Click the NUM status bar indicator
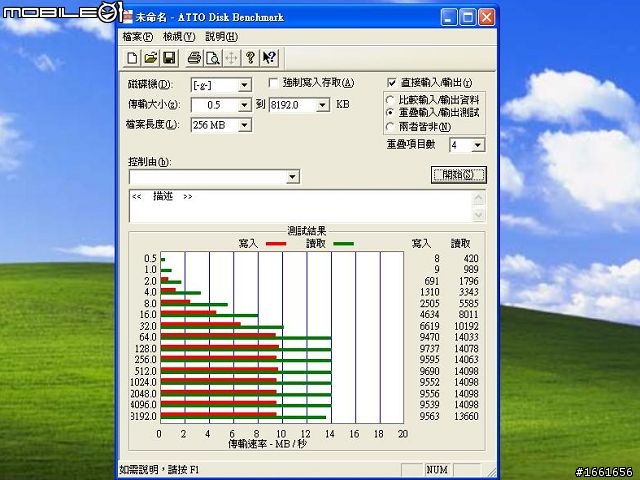 (437, 470)
